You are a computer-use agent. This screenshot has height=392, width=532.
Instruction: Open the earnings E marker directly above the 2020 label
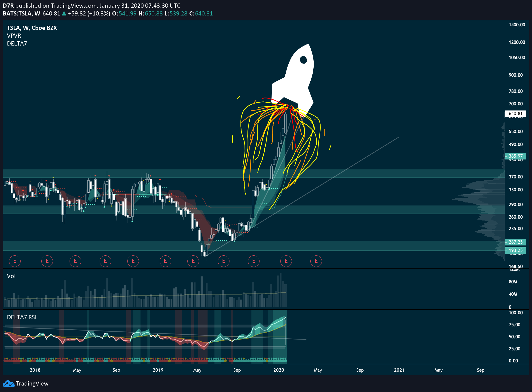pyautogui.click(x=286, y=261)
